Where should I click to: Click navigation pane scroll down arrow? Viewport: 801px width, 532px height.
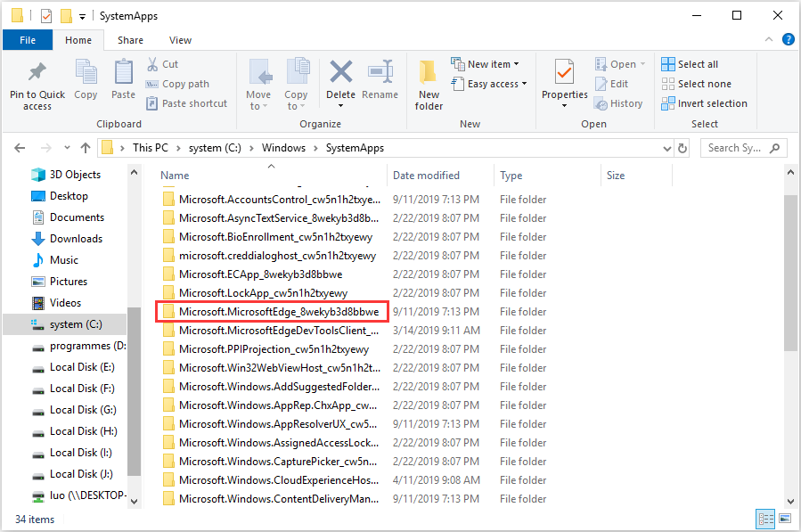click(134, 502)
